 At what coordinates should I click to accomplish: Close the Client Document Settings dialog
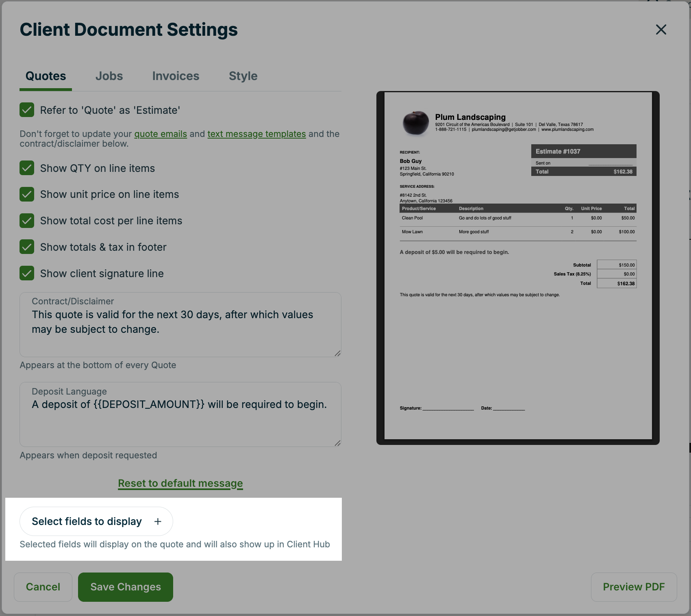(661, 29)
